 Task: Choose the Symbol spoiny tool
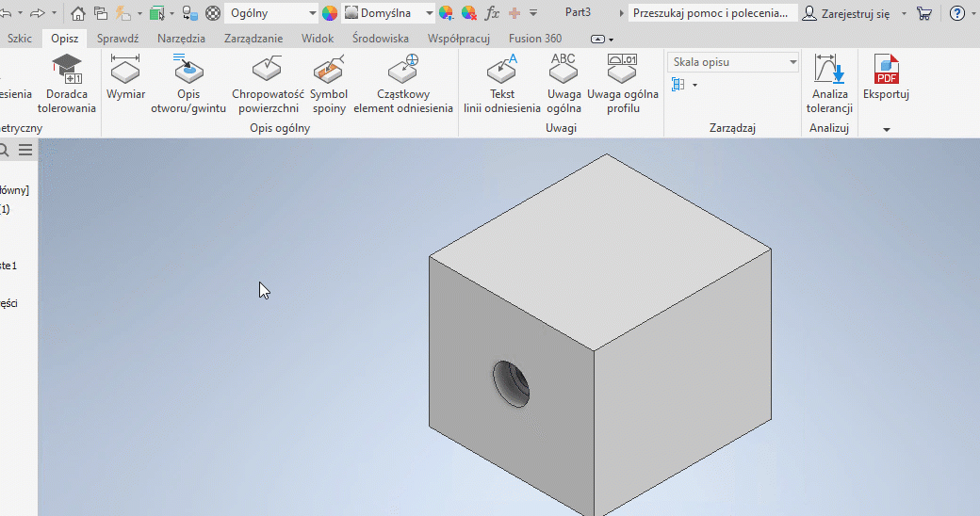point(329,84)
